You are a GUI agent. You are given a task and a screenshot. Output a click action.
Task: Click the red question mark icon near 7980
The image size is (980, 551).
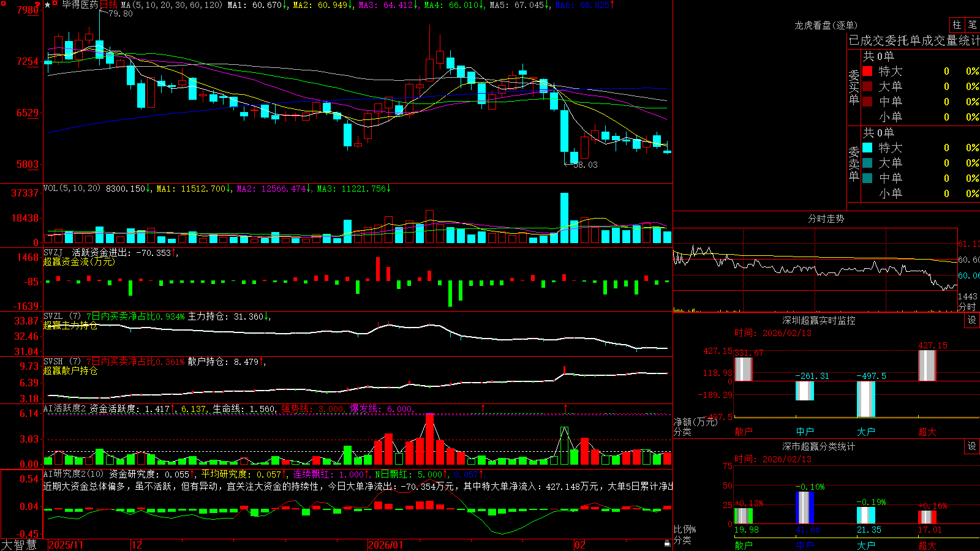pos(37,5)
